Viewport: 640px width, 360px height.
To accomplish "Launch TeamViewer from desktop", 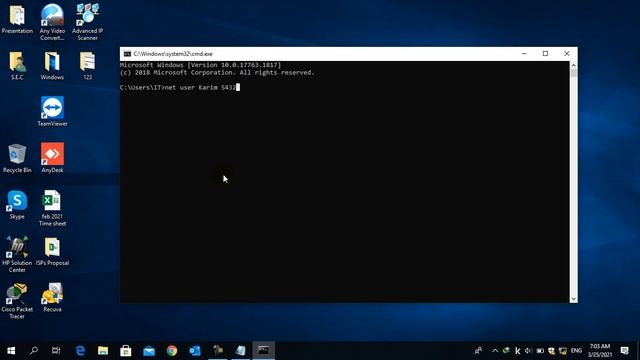I will pos(52,111).
